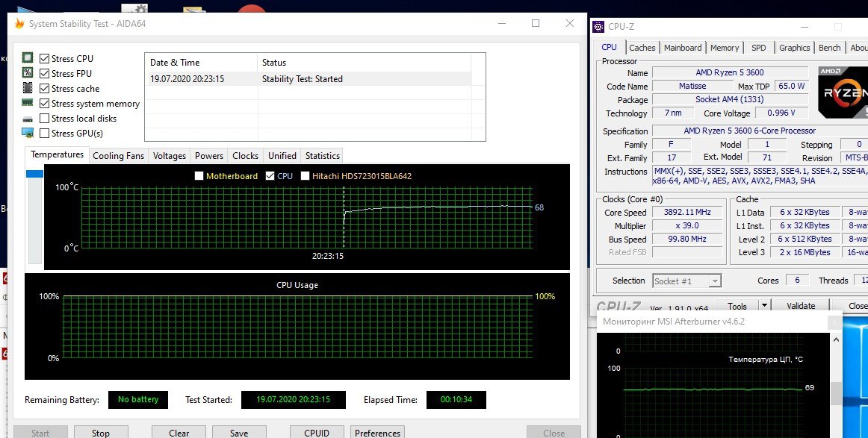
Task: Open the Clocks tab
Action: 245,156
